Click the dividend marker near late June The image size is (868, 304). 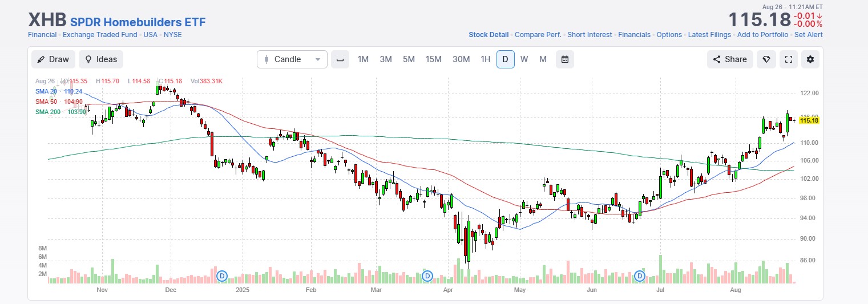(x=640, y=276)
